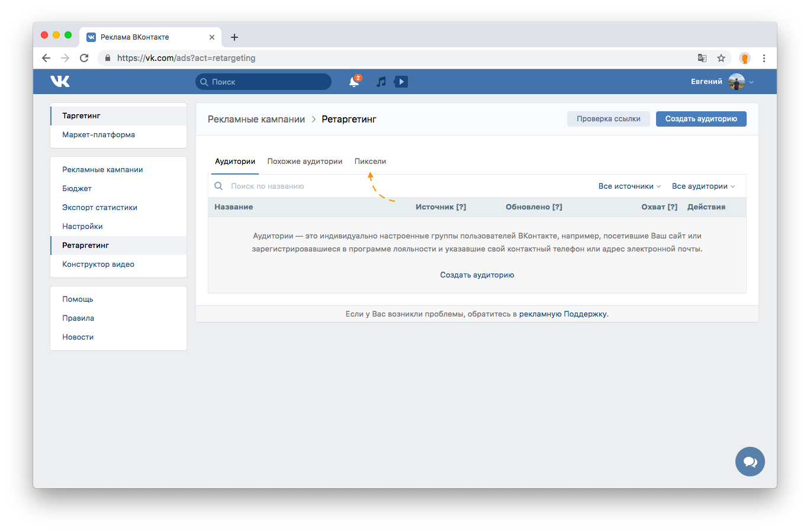Expand the Все источники dropdown

(x=629, y=186)
